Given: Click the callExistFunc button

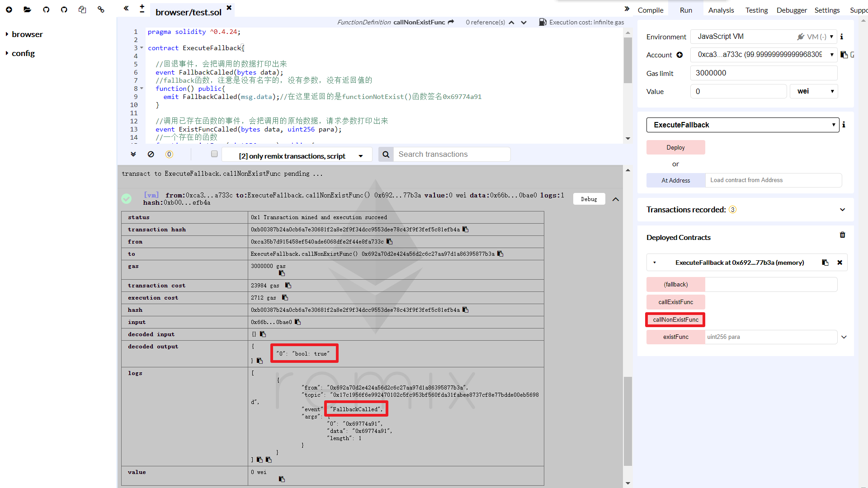Looking at the screenshot, I should click(675, 302).
